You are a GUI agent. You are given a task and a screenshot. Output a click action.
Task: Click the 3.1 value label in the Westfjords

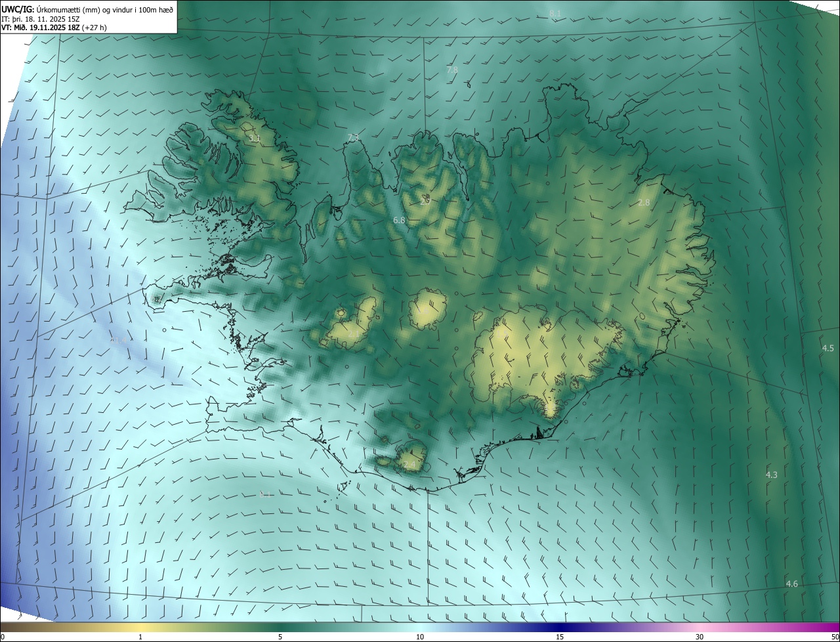[255, 139]
